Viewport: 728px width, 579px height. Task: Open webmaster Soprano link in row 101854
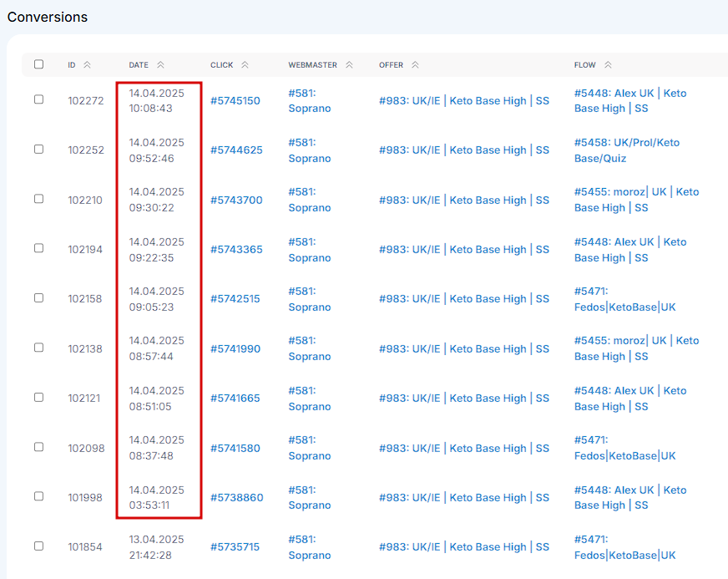pyautogui.click(x=310, y=547)
